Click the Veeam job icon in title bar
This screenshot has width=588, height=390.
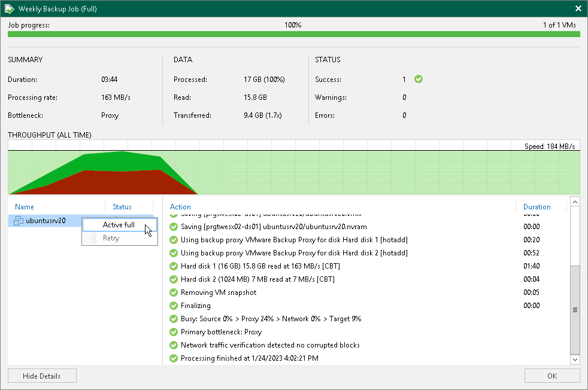(x=10, y=8)
